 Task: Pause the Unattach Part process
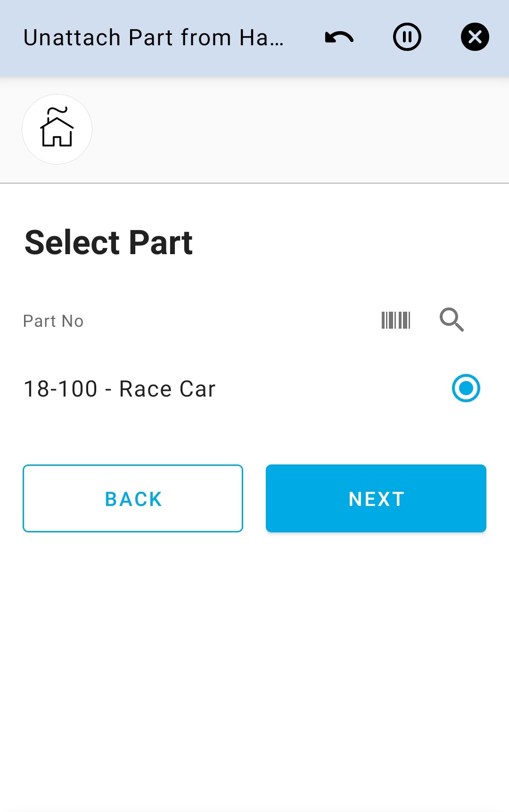tap(407, 37)
